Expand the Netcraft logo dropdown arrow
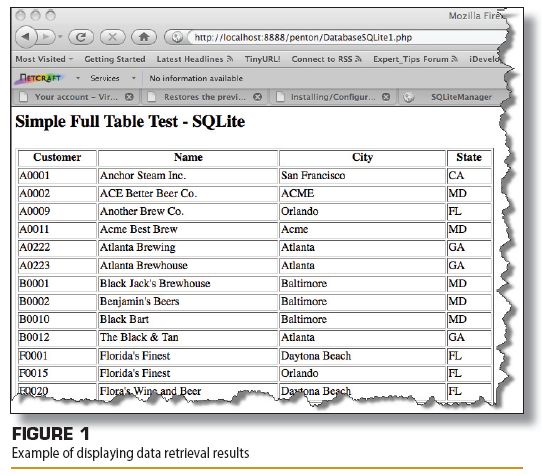Screen dimensions: 542x475 (78, 78)
